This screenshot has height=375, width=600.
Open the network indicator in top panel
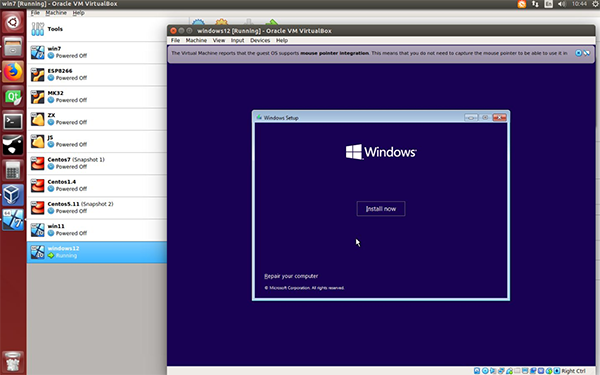(535, 4)
